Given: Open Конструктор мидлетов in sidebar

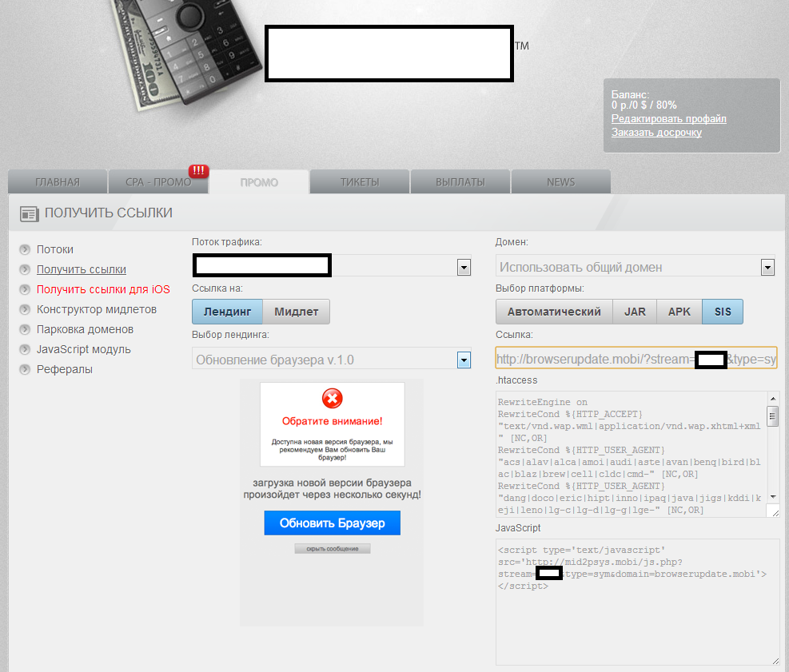Looking at the screenshot, I should pyautogui.click(x=97, y=309).
